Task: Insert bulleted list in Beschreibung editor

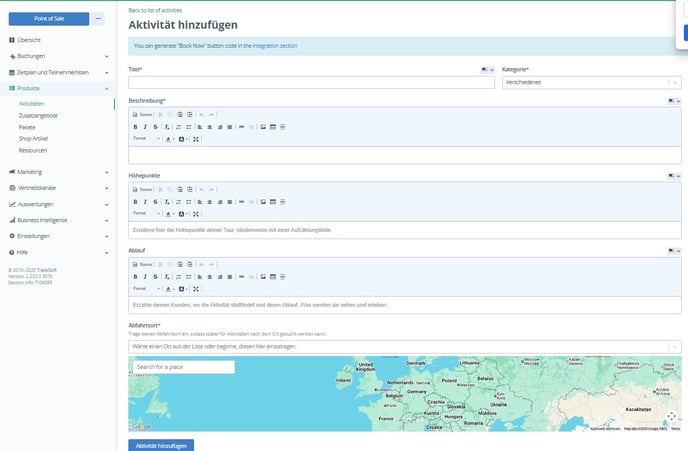Action: click(189, 127)
